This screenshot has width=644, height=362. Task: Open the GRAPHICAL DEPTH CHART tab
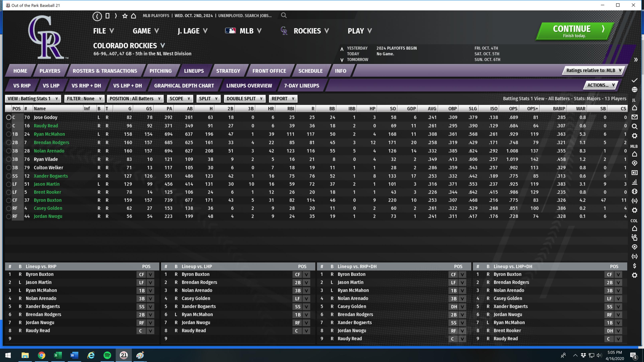coord(184,86)
